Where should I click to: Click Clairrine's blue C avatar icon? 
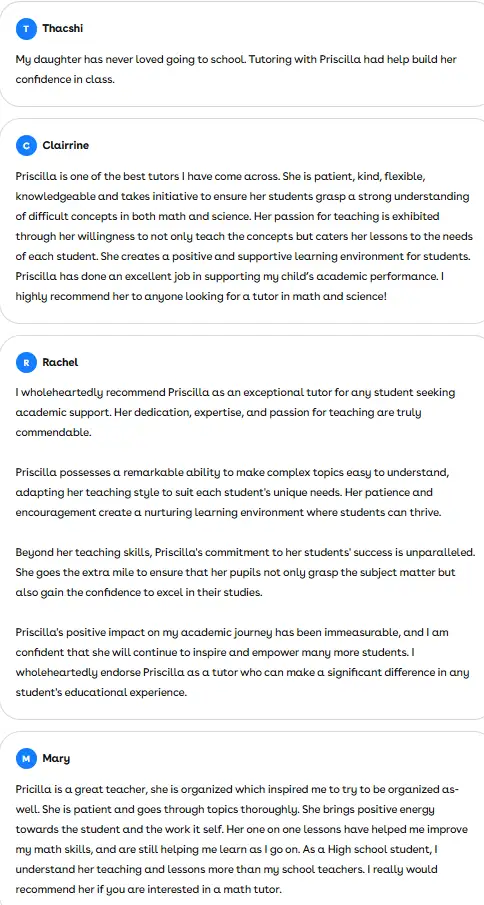[25, 146]
